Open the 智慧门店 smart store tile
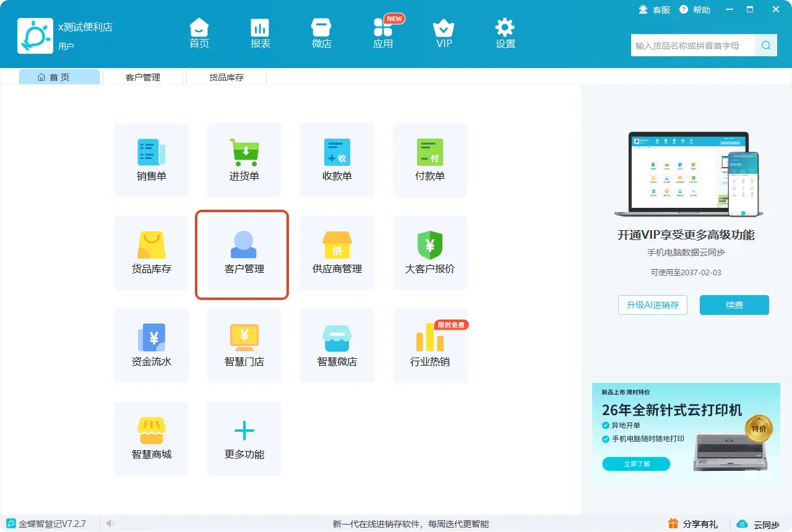792x532 pixels. (x=244, y=346)
